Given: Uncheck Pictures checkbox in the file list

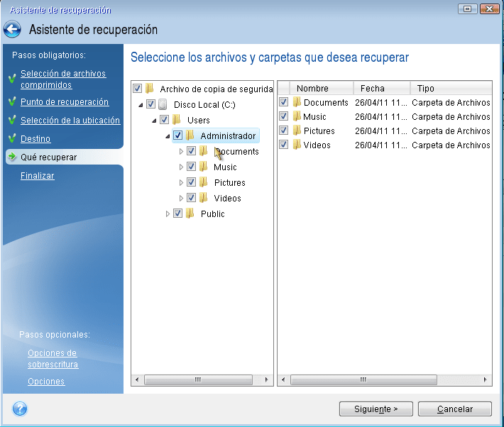Looking at the screenshot, I should click(x=283, y=131).
